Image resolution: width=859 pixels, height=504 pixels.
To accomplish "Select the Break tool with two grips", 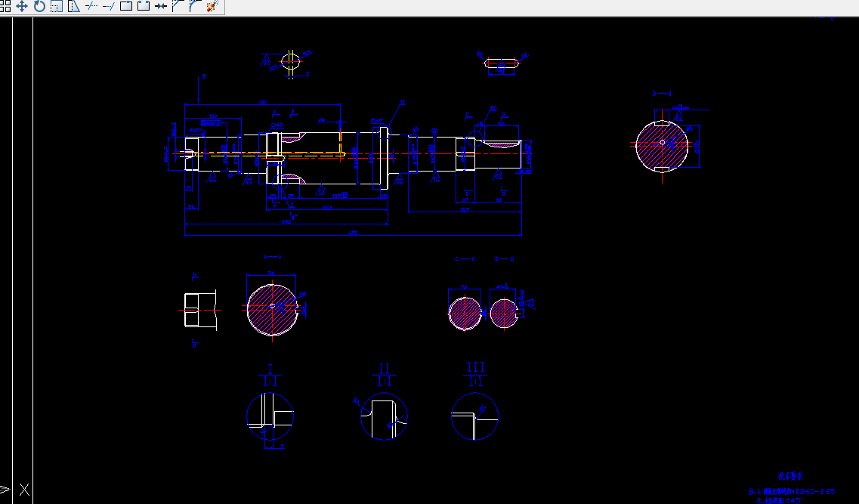I will coord(144,6).
